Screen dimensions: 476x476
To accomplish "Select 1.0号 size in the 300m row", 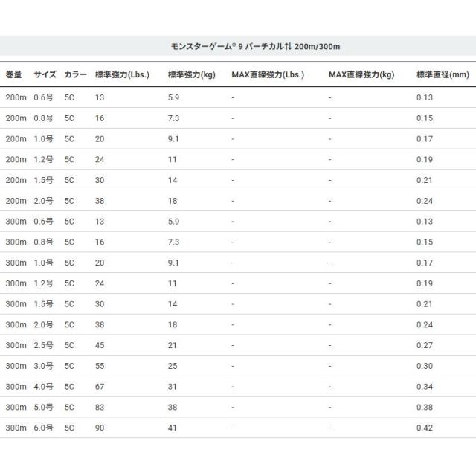I will point(43,263).
